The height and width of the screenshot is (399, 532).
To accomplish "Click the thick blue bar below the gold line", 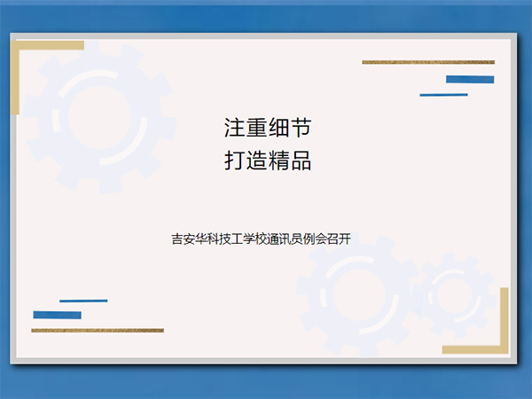I will coord(470,80).
